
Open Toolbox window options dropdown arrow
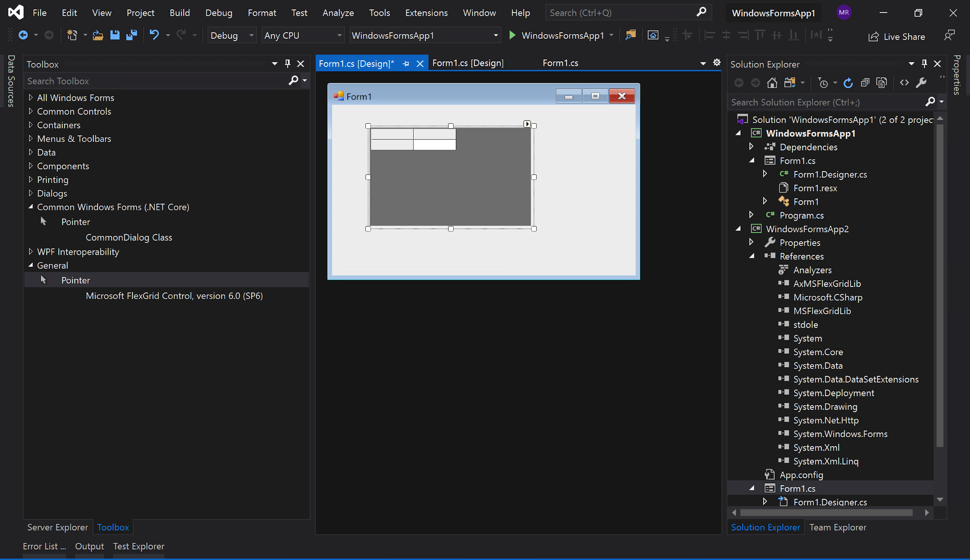[x=274, y=64]
